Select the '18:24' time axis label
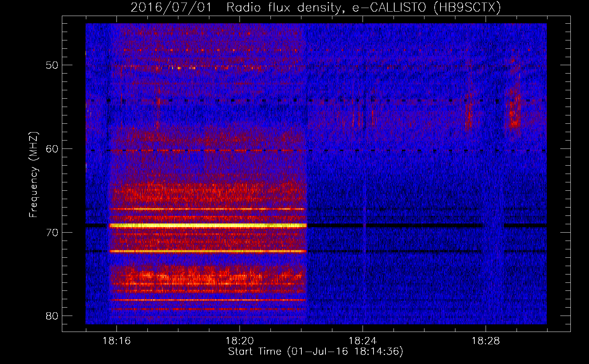Image resolution: width=589 pixels, height=364 pixels. [x=363, y=341]
